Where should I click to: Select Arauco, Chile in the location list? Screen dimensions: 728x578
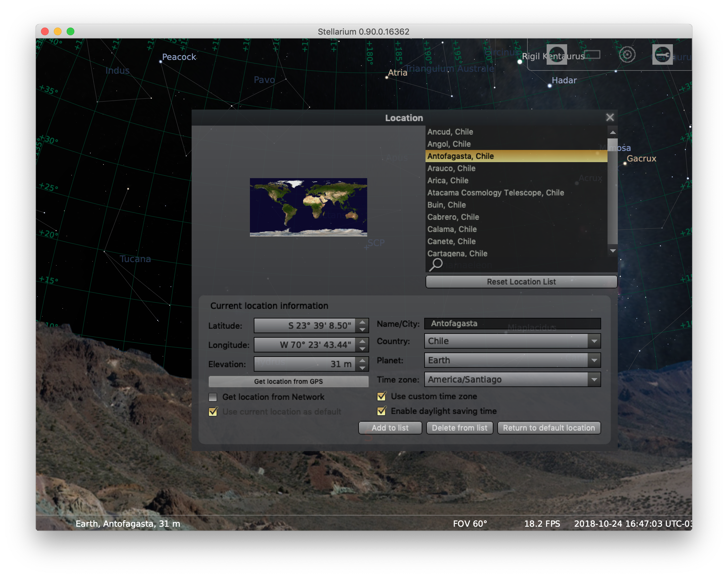click(x=516, y=168)
